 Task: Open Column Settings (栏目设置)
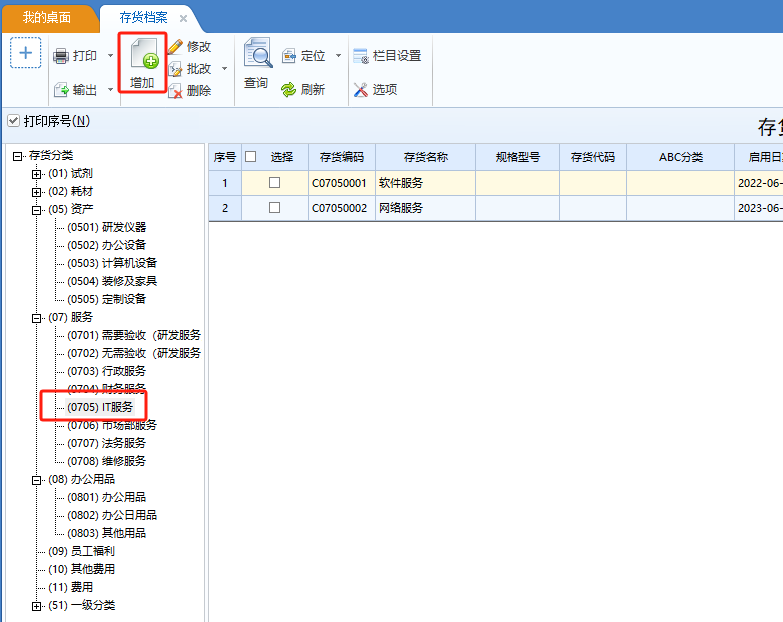point(361,56)
